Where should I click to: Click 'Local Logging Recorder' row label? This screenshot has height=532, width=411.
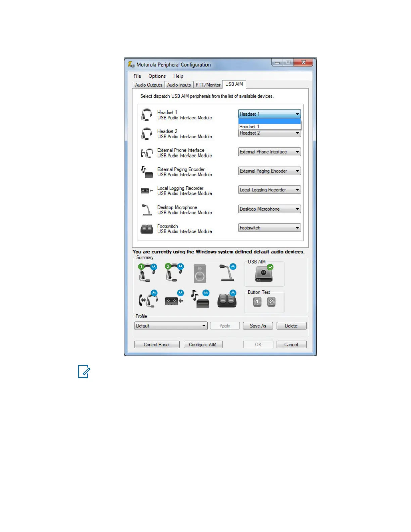[180, 188]
